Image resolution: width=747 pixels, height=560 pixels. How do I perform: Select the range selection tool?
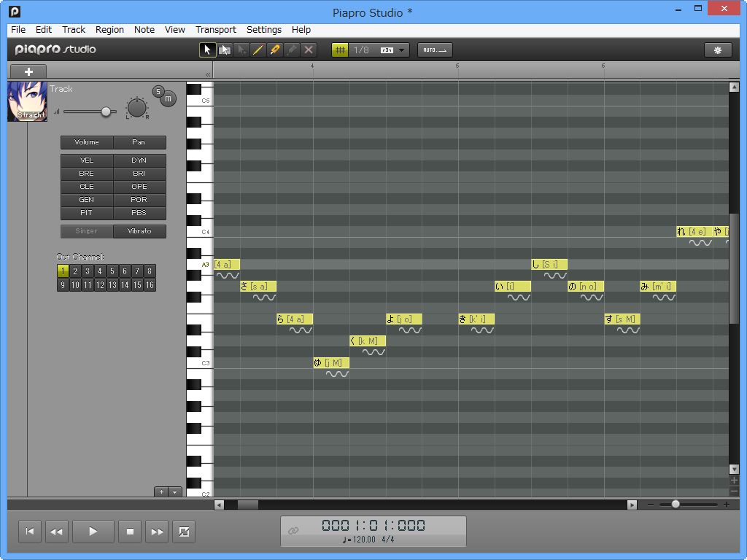pyautogui.click(x=225, y=50)
